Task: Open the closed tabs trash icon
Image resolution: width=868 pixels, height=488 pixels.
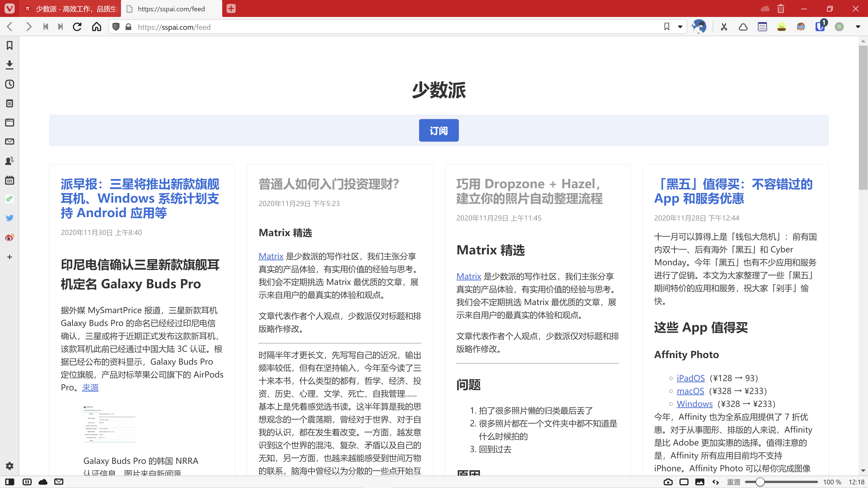Action: pyautogui.click(x=781, y=9)
